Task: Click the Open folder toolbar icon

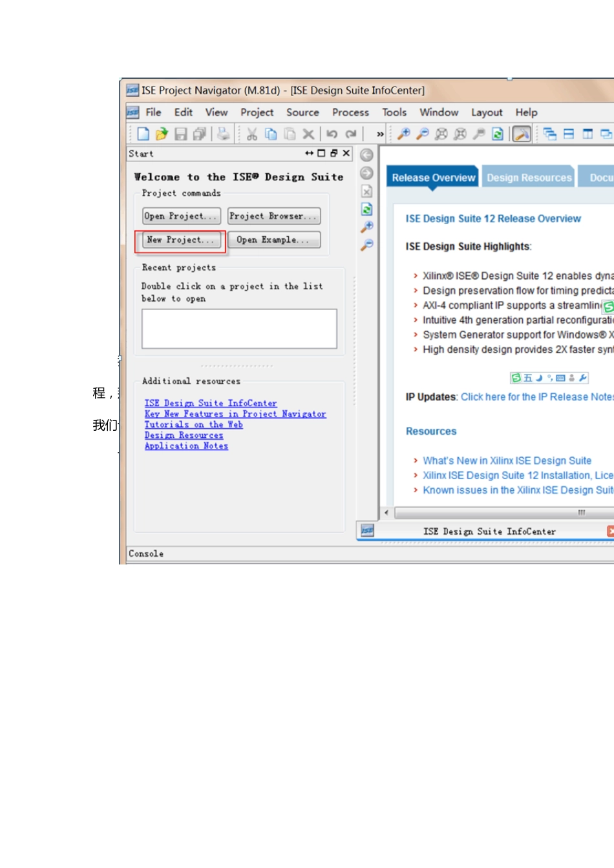Action: click(162, 134)
